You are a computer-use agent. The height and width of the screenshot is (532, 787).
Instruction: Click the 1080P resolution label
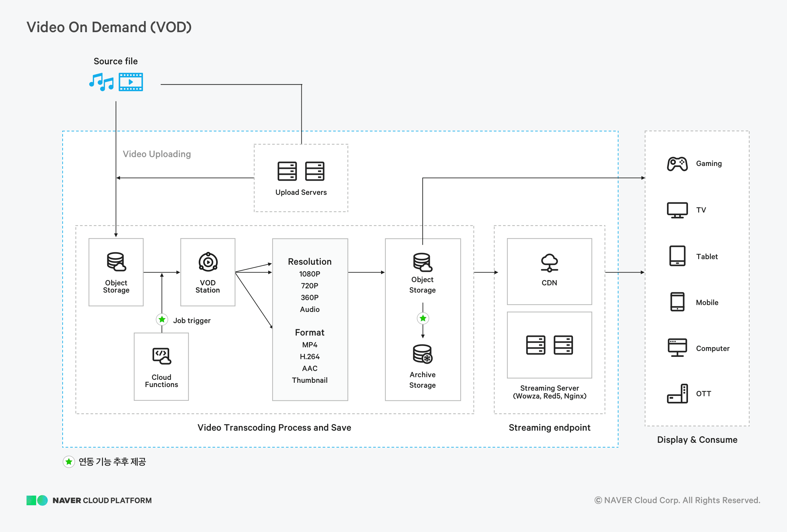[x=310, y=274]
